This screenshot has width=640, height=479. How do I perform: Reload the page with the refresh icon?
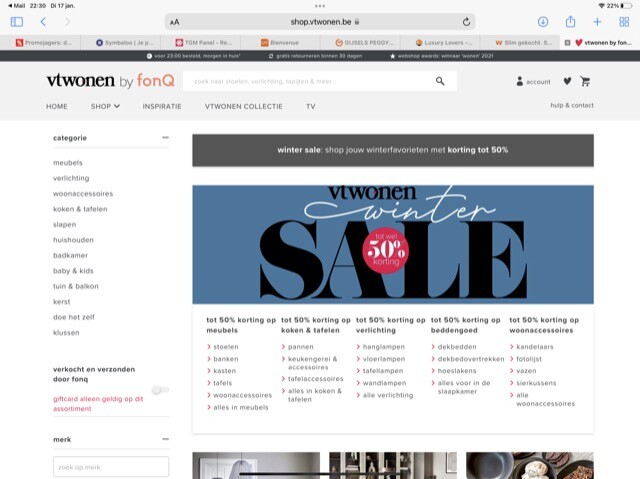coord(466,22)
